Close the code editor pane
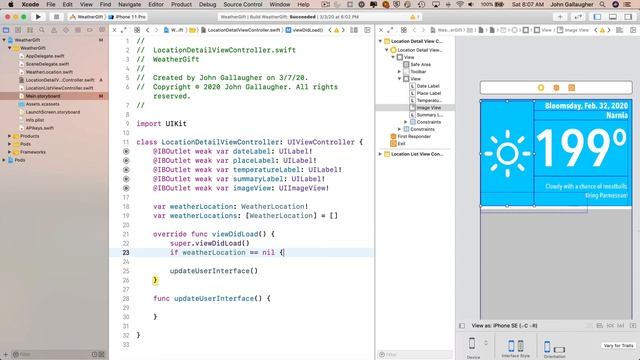Viewport: 640px width, 360px height. coord(115,30)
